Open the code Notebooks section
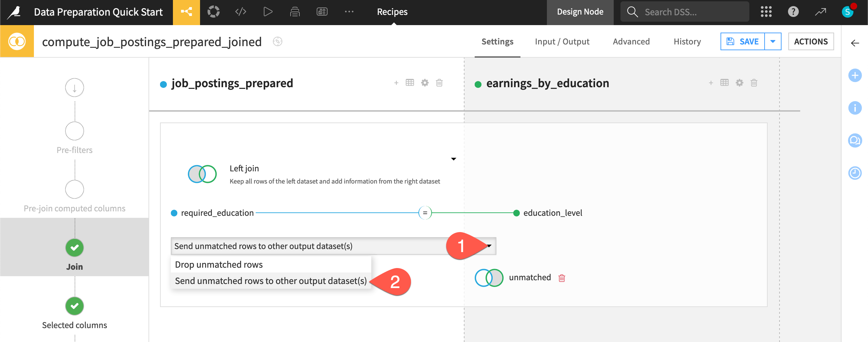This screenshot has width=868, height=342. click(x=241, y=12)
